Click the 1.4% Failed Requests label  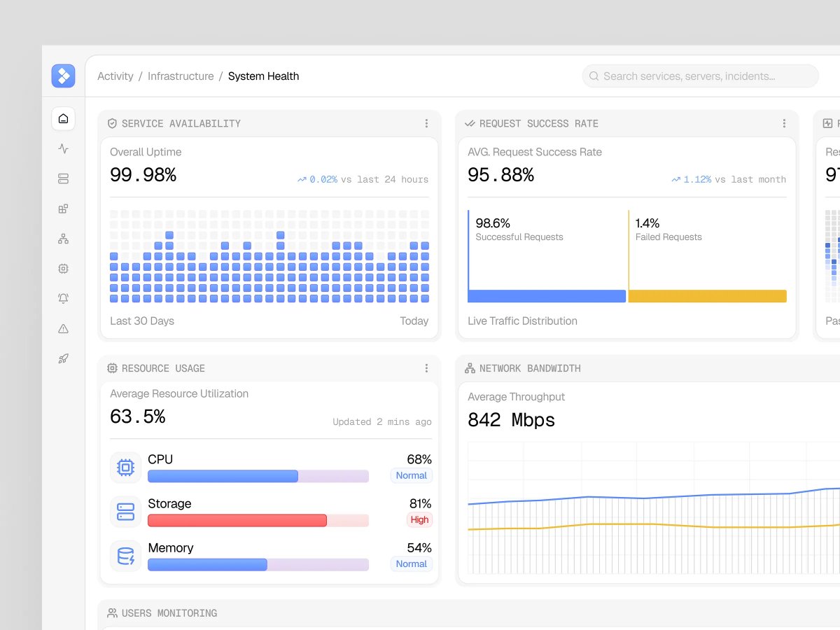668,230
